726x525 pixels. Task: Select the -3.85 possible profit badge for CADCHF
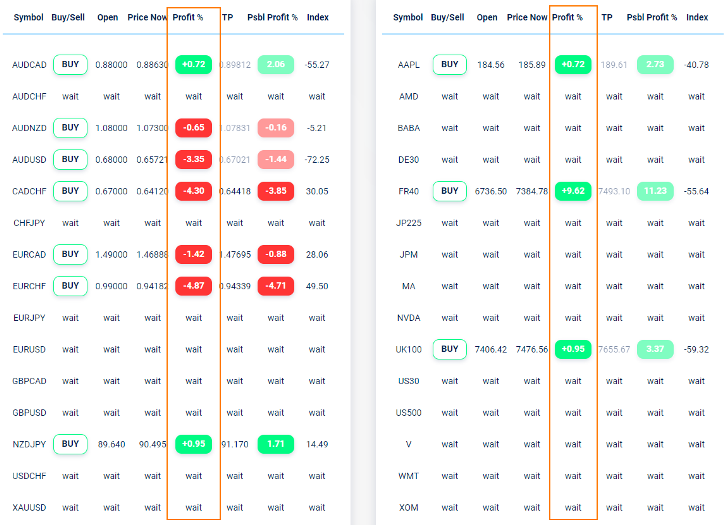click(x=276, y=191)
